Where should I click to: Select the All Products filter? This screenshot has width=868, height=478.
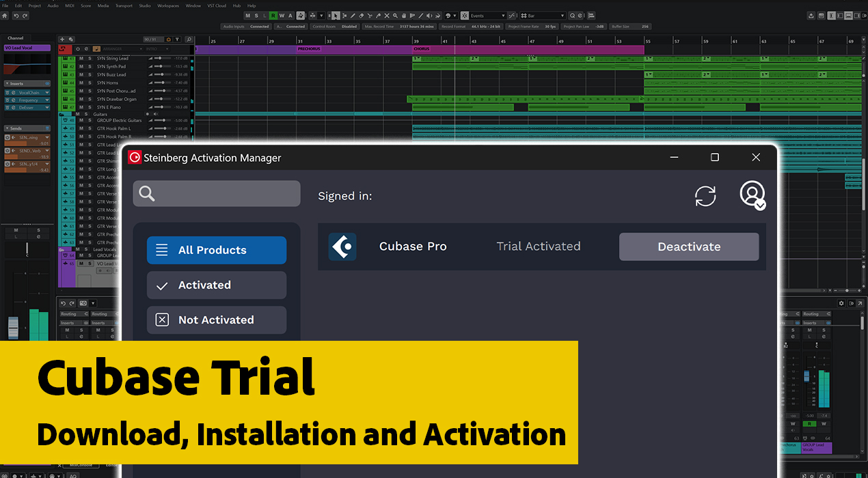coord(217,250)
